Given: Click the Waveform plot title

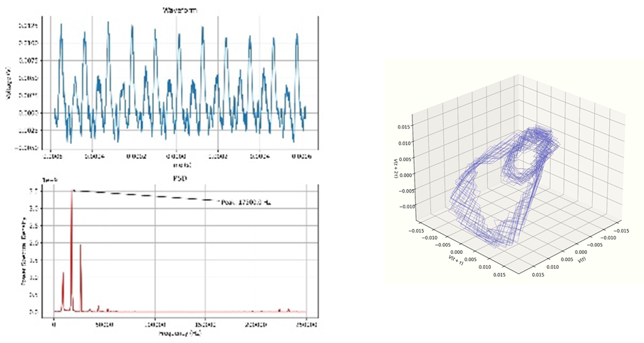Looking at the screenshot, I should [x=180, y=10].
